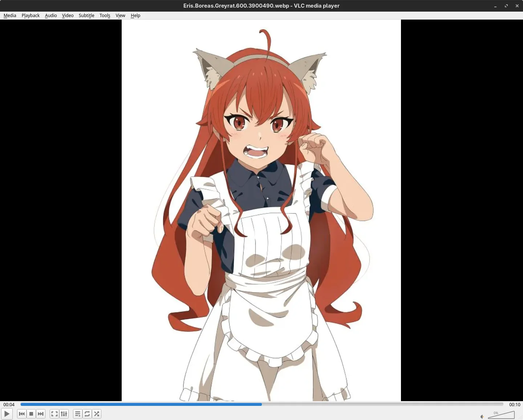Toggle the playlist view
The height and width of the screenshot is (420, 523).
point(78,414)
